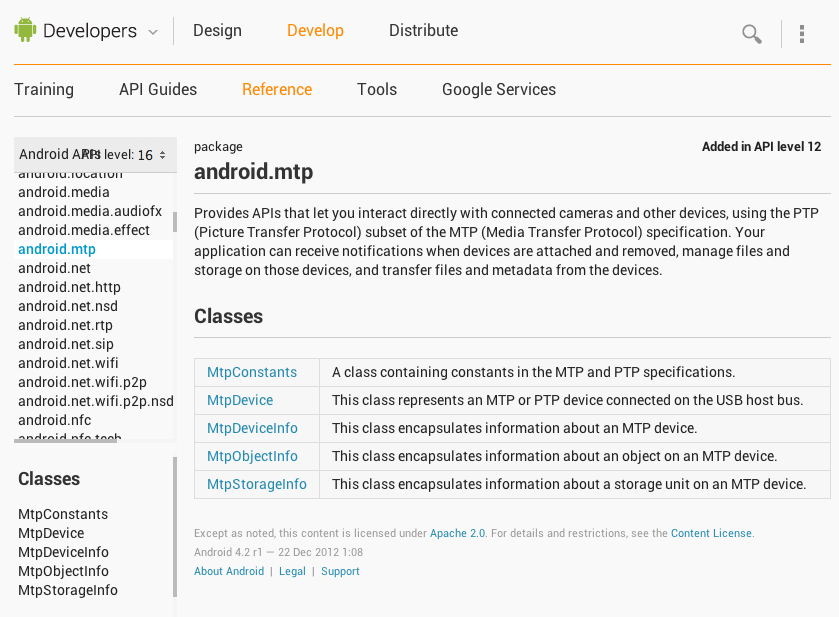Image resolution: width=839 pixels, height=617 pixels.
Task: Select android.media in package list
Action: click(x=64, y=192)
